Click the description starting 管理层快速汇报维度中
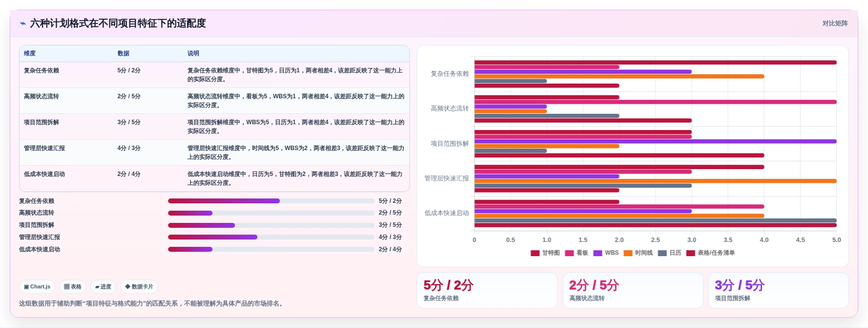 tap(296, 153)
